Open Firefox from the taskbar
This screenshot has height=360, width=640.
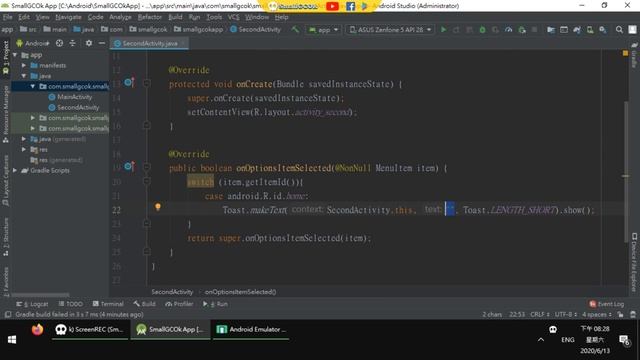37,329
